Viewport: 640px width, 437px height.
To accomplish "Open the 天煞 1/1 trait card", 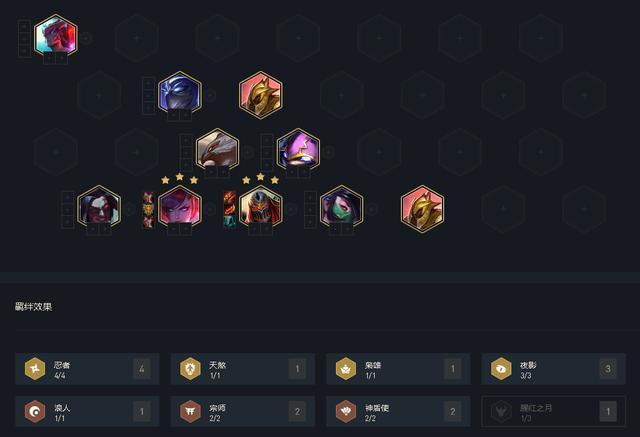I will (x=243, y=369).
